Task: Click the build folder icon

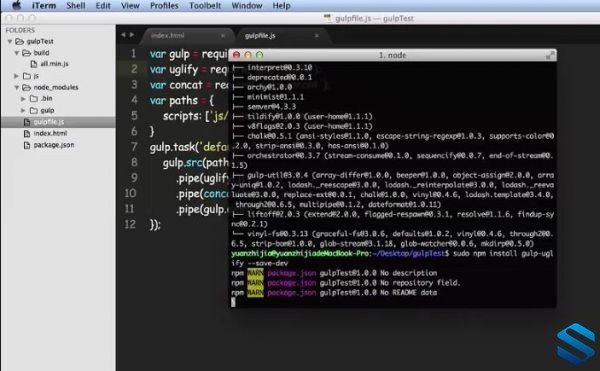Action: click(26, 53)
